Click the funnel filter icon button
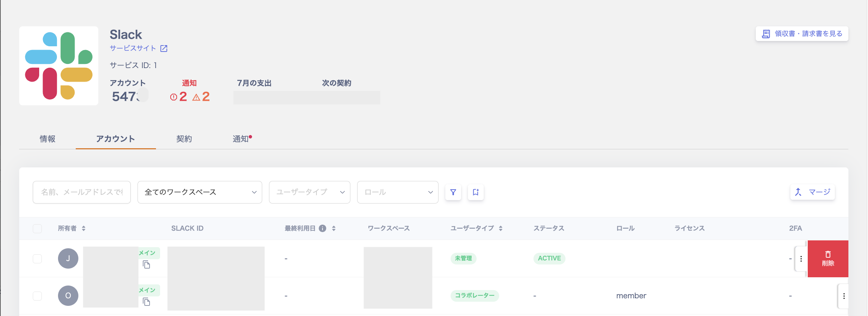The image size is (868, 316). (x=453, y=192)
